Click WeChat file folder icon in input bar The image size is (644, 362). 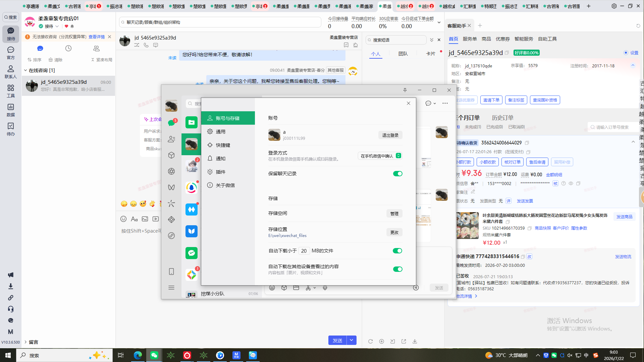[296, 288]
